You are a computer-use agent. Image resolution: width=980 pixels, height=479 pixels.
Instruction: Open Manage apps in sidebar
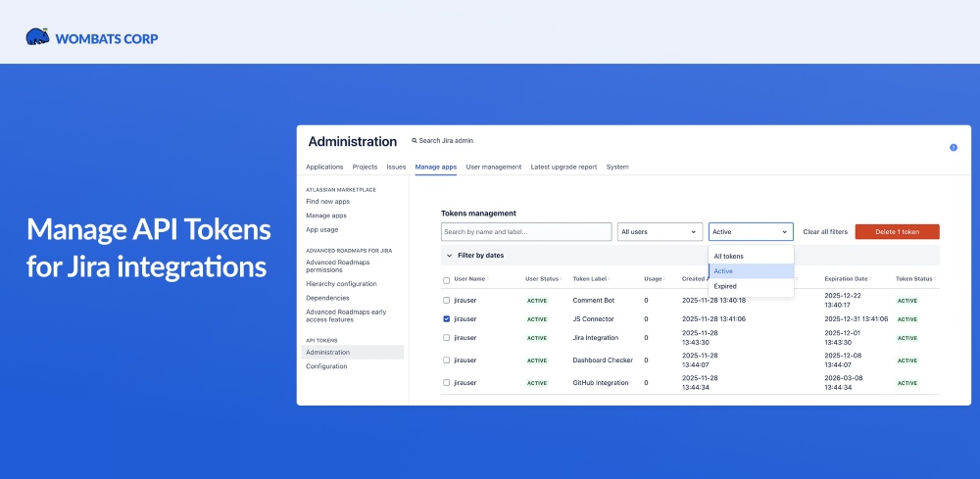[326, 216]
